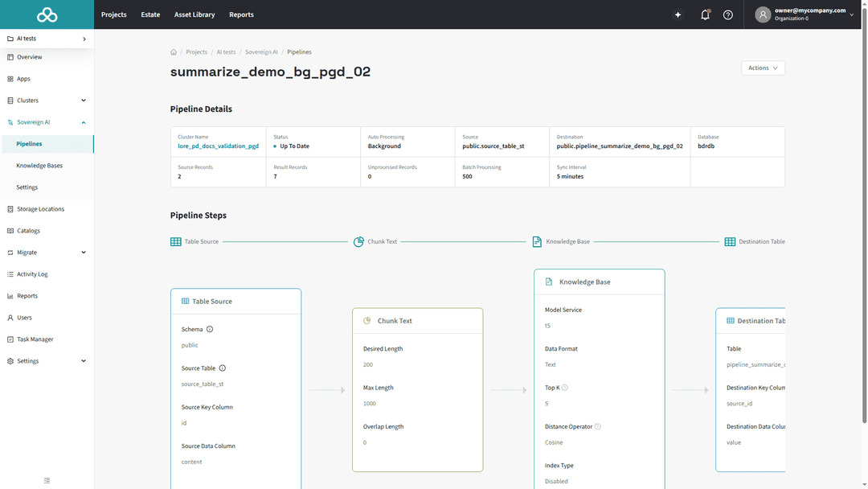The width and height of the screenshot is (868, 489).
Task: Click the Projects breadcrumb link
Action: click(x=196, y=51)
